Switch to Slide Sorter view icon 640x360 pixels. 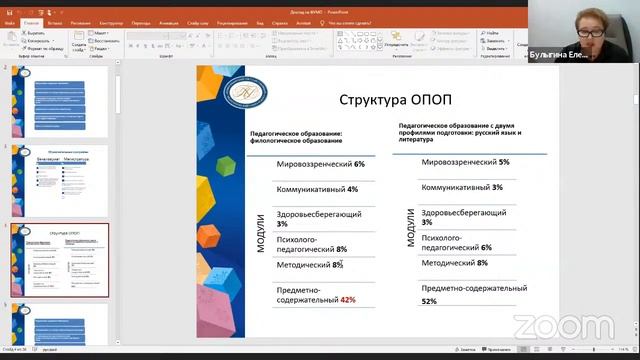pos(537,349)
